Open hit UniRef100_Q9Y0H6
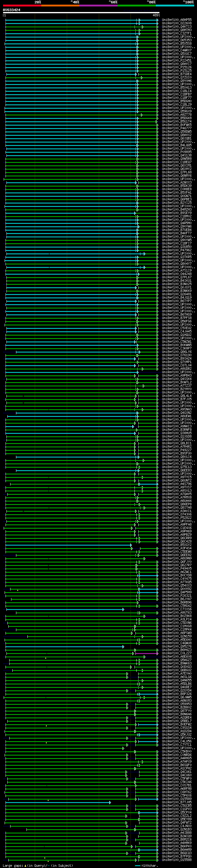 click(x=176, y=81)
